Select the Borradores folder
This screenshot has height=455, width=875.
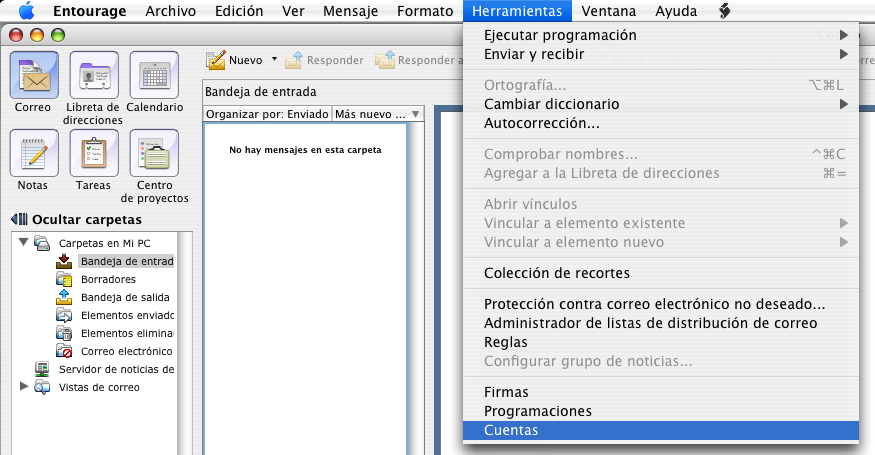point(108,279)
